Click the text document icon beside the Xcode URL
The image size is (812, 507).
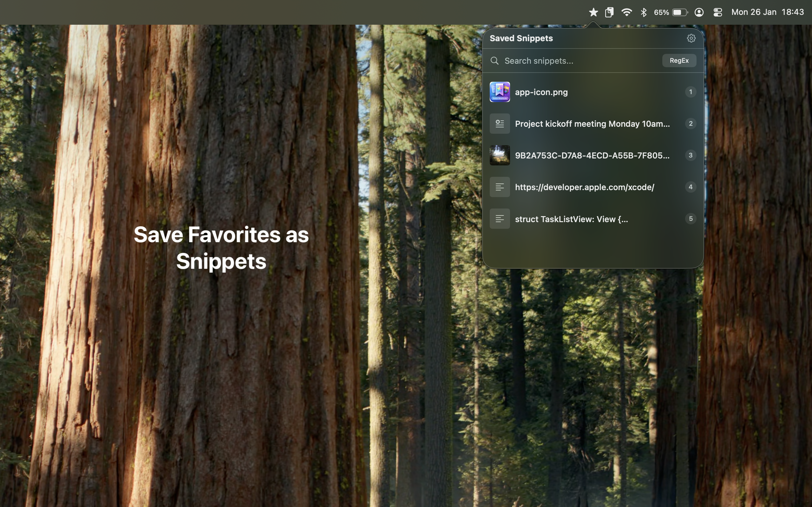click(x=500, y=187)
